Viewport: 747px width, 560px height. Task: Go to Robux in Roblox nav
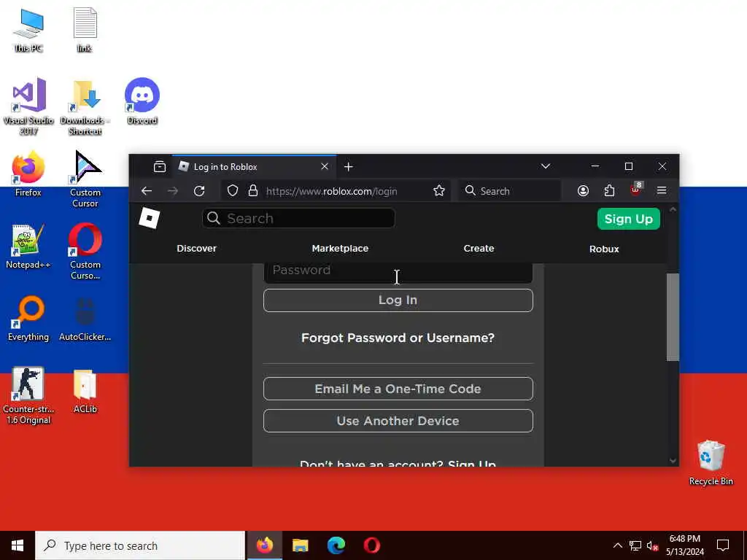[604, 249]
